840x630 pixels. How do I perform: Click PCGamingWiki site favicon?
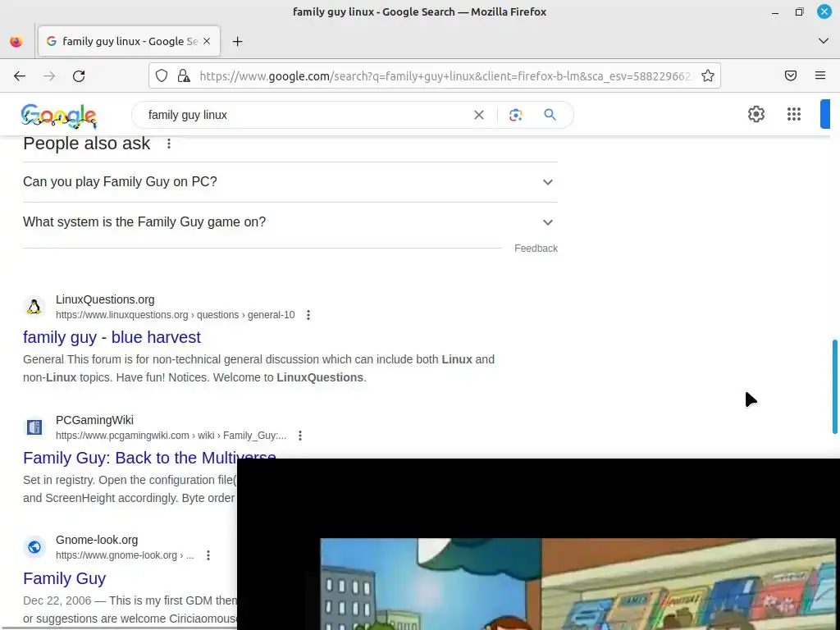click(34, 427)
